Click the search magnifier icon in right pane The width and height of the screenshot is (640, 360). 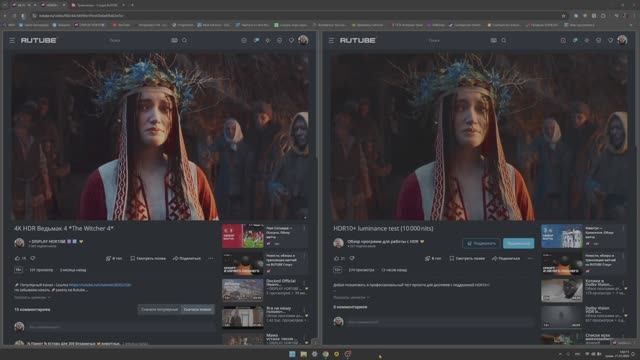pos(504,40)
